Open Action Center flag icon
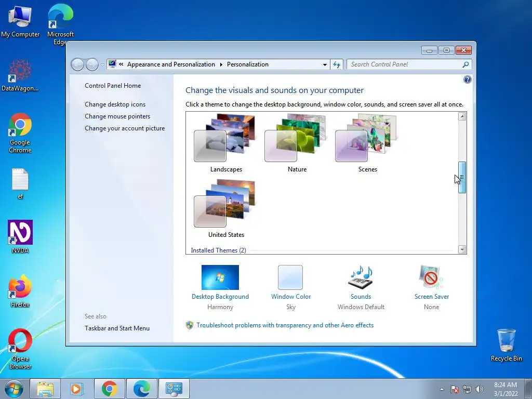Screen dimensions: 532x399 [x=454, y=389]
